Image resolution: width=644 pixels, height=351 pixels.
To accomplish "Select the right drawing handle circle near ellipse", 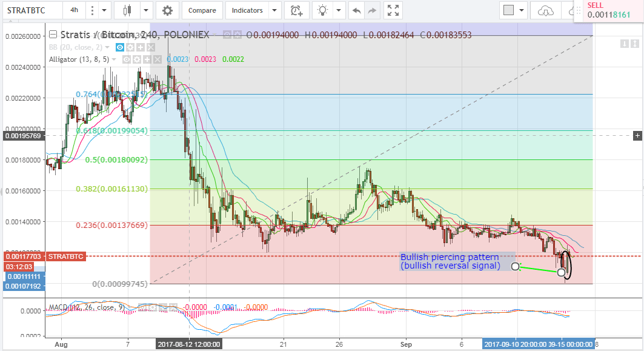I will click(x=561, y=272).
